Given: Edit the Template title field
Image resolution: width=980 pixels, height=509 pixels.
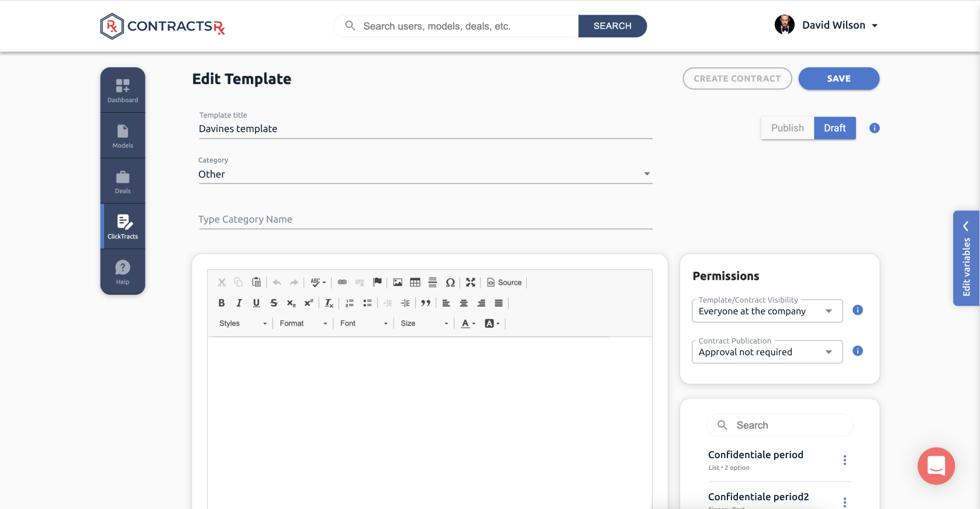Looking at the screenshot, I should pyautogui.click(x=425, y=129).
